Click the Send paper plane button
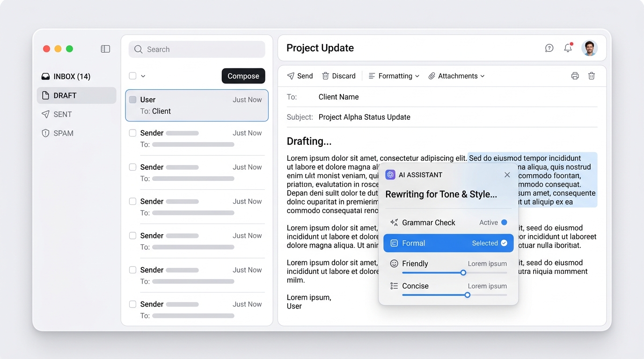The image size is (644, 359). point(300,76)
